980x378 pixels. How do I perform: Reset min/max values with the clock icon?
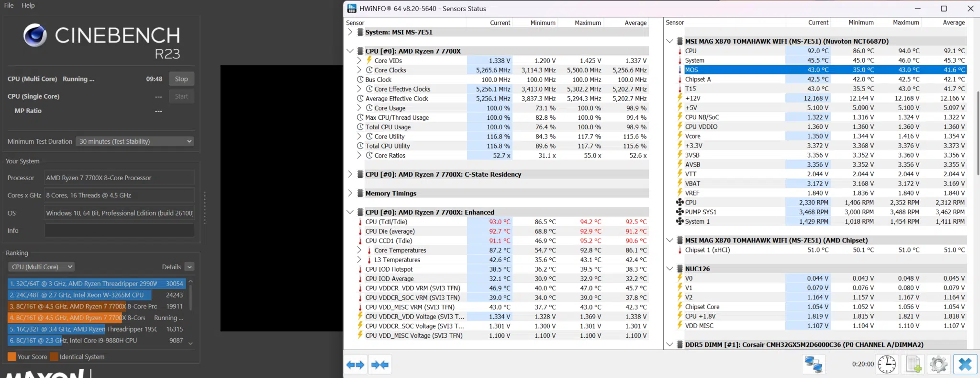click(x=887, y=365)
